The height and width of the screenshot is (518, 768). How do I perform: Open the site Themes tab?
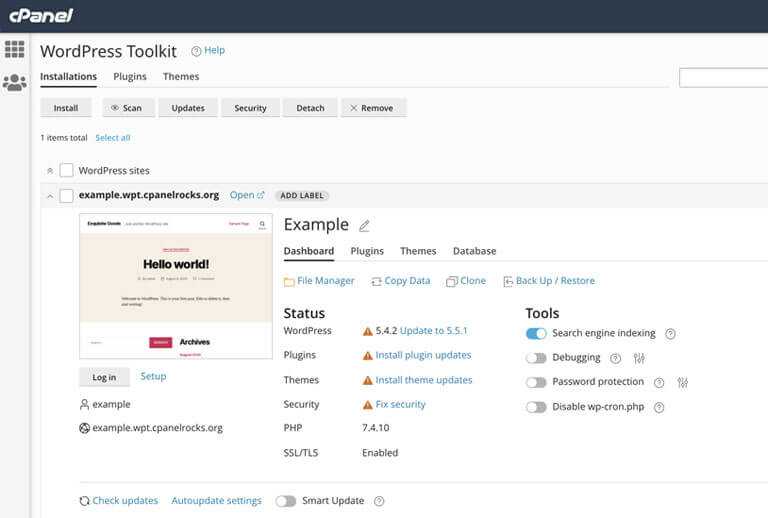click(418, 251)
